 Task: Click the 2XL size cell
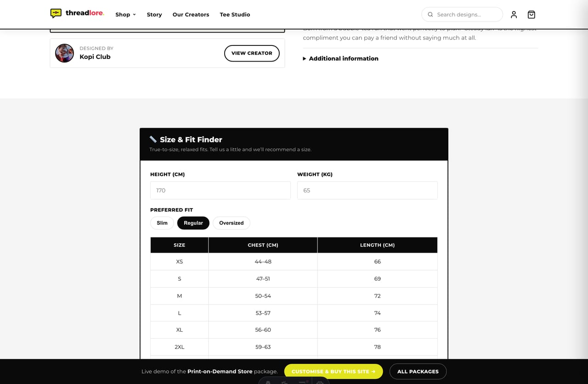click(180, 347)
